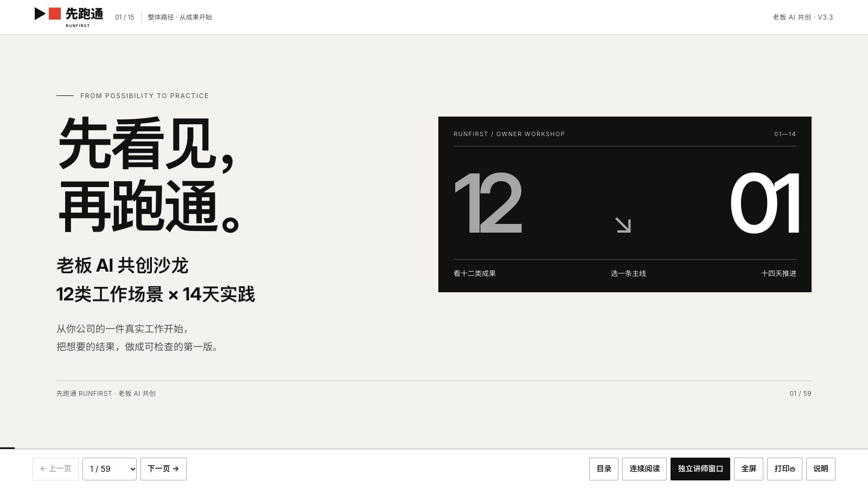Click the disabled 上一页 previous page button
868x488 pixels.
55,469
